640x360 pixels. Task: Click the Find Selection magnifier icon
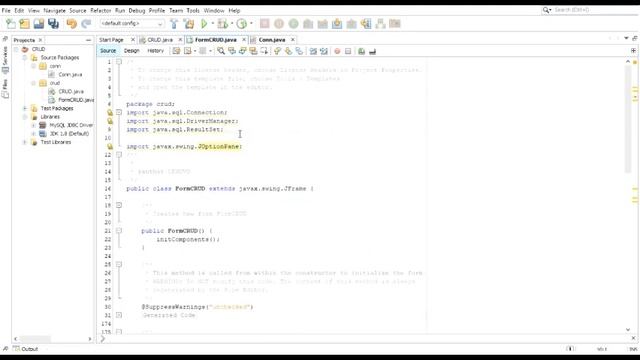click(221, 51)
